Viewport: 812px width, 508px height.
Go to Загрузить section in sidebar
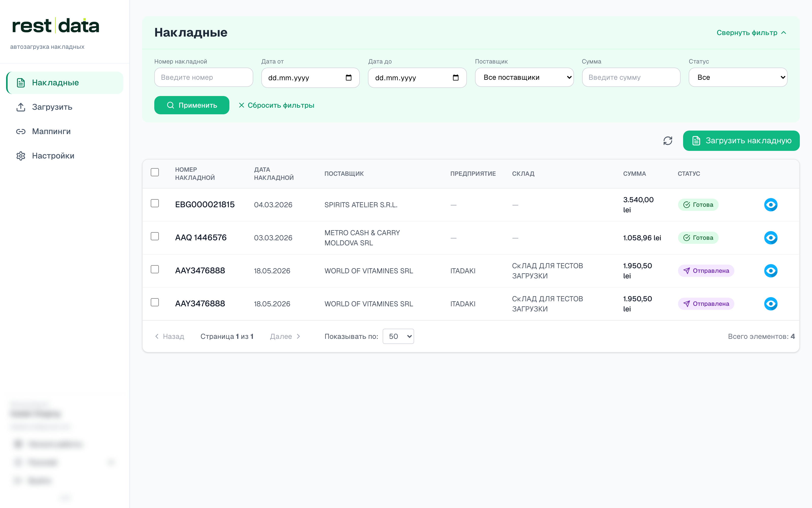click(x=65, y=107)
